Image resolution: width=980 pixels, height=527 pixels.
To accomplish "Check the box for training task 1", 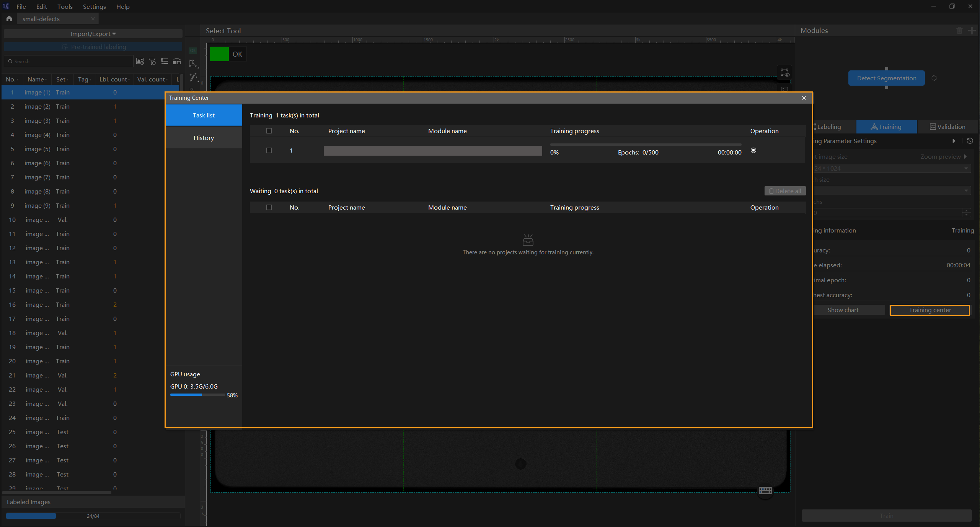I will click(x=269, y=150).
